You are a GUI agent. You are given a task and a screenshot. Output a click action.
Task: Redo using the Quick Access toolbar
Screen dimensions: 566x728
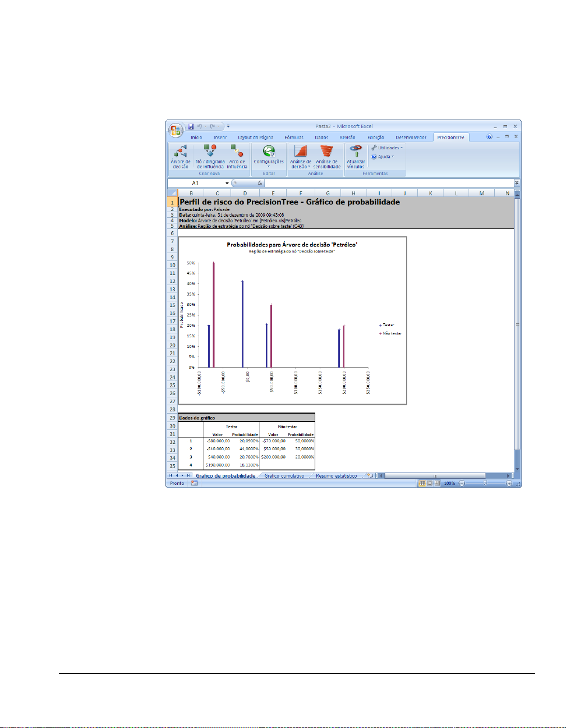213,126
